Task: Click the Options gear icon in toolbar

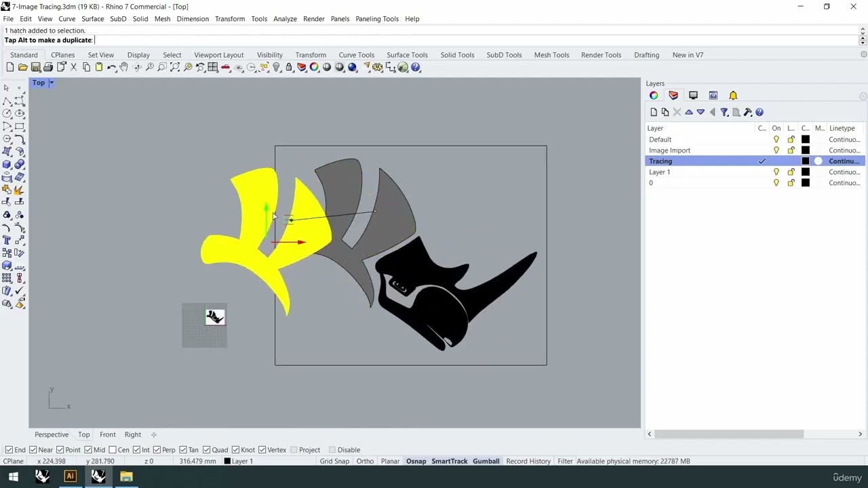Action: pyautogui.click(x=378, y=67)
